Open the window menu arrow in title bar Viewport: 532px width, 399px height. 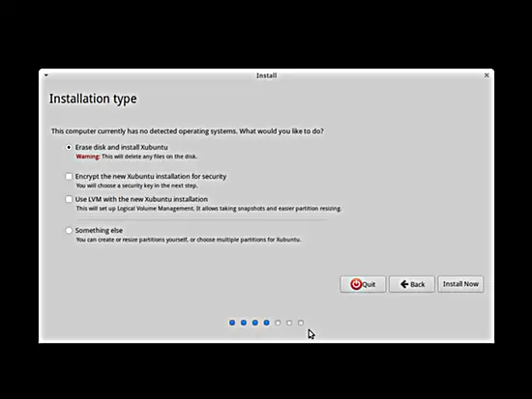pos(46,75)
